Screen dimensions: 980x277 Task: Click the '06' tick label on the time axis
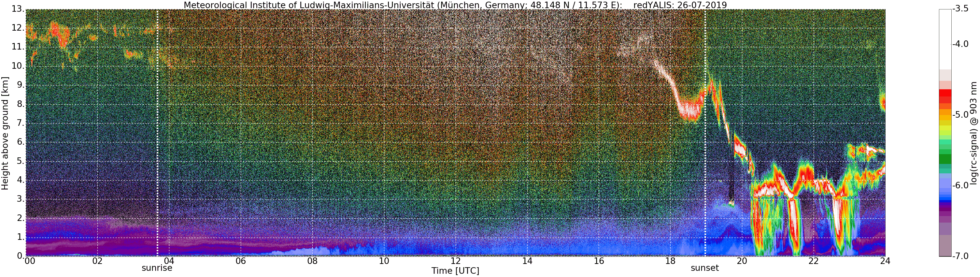241,261
